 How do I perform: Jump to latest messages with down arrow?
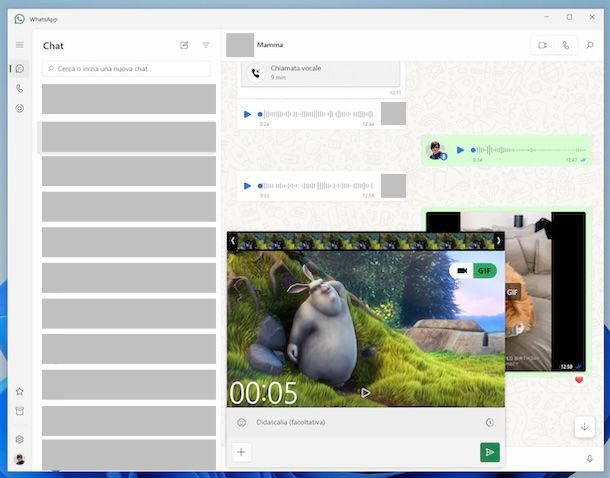[x=584, y=427]
